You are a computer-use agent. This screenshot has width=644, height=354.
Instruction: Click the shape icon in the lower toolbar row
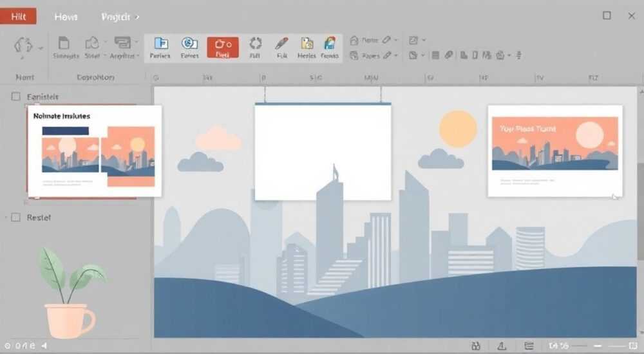413,55
